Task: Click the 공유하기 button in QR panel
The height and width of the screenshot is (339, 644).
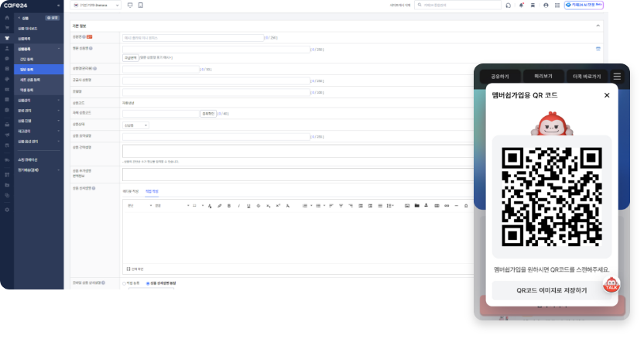Action: pos(500,77)
